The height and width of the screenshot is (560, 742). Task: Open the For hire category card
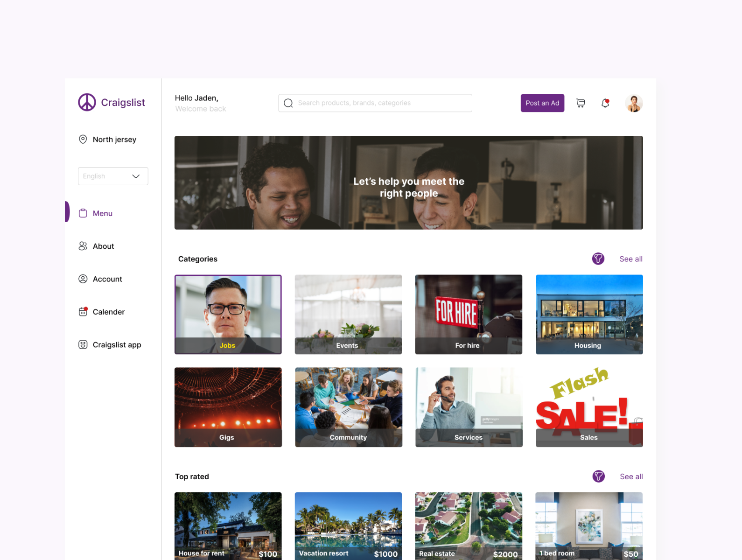469,315
